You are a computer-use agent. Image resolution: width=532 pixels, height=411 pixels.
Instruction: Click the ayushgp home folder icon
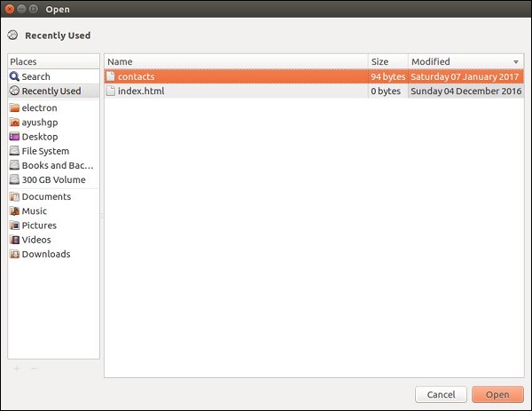coord(14,123)
